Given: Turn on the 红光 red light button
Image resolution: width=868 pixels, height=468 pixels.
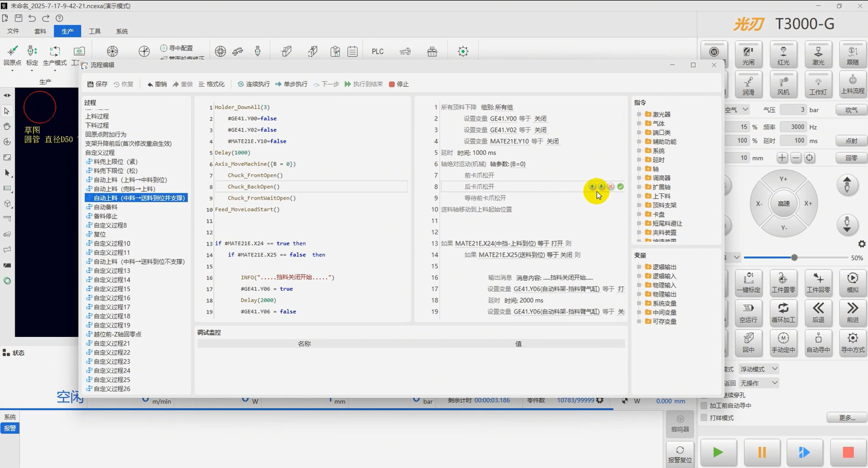Looking at the screenshot, I should [x=783, y=54].
